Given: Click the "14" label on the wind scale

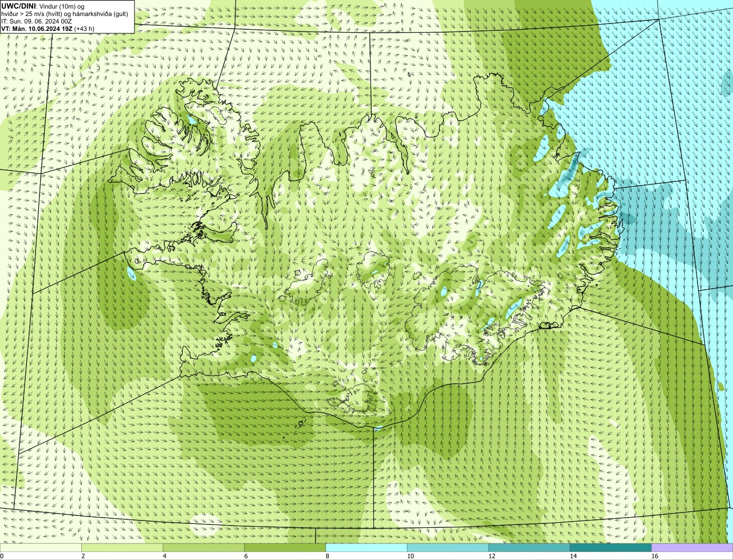Looking at the screenshot, I should 573,556.
